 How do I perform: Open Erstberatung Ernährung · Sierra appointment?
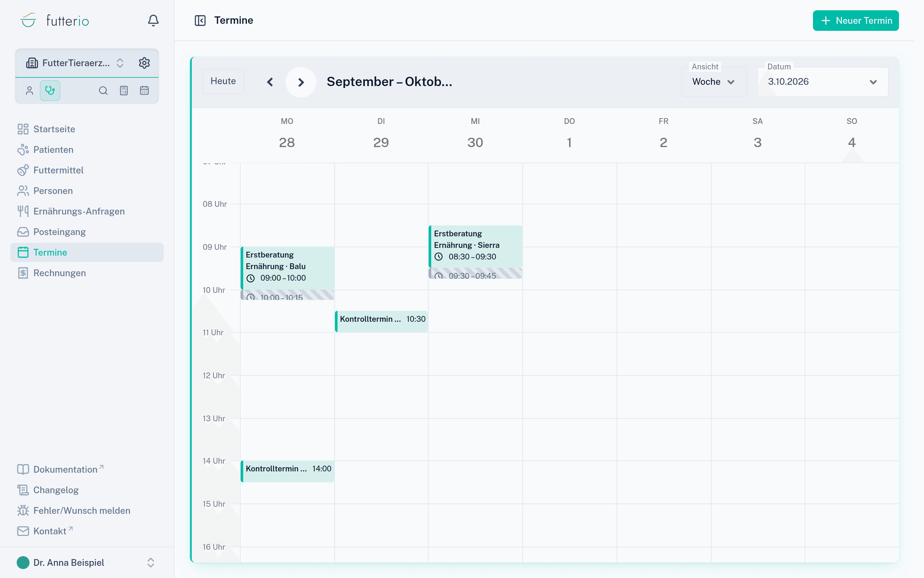475,246
